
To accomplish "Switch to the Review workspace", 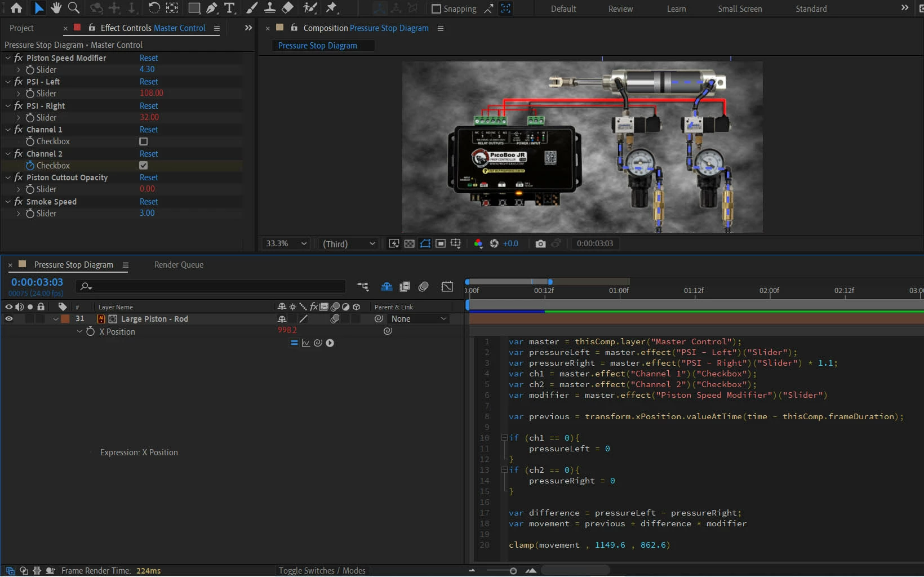I will [x=620, y=9].
